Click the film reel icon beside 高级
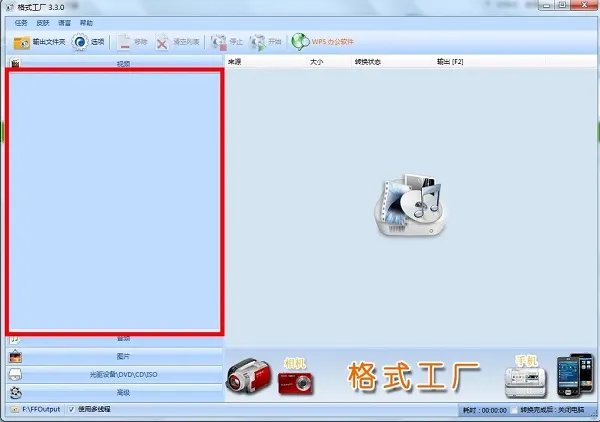 click(16, 392)
